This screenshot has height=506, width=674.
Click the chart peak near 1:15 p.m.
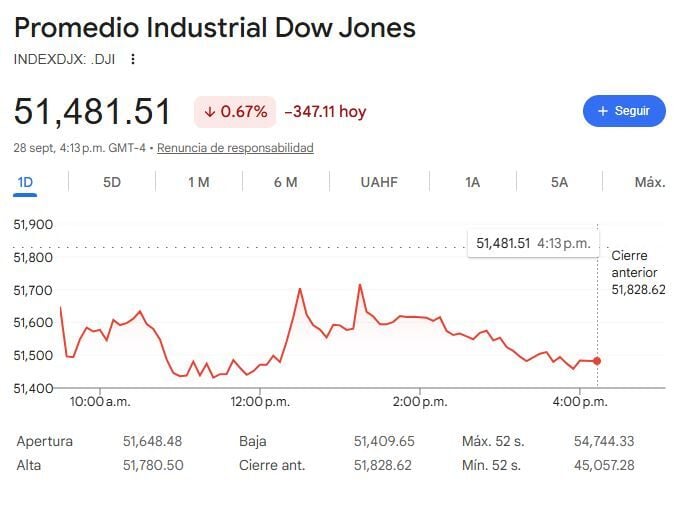pyautogui.click(x=360, y=285)
